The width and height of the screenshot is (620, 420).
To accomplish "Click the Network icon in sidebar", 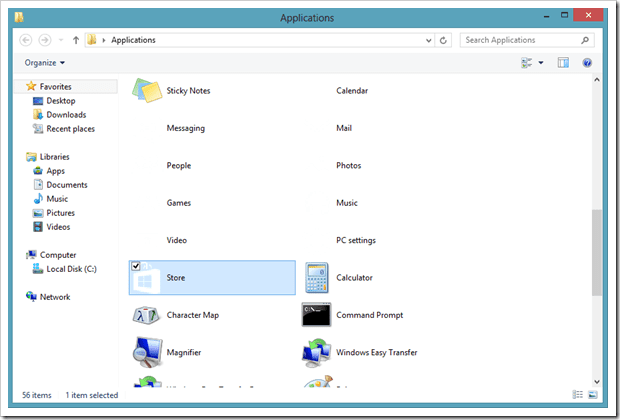I will (31, 296).
